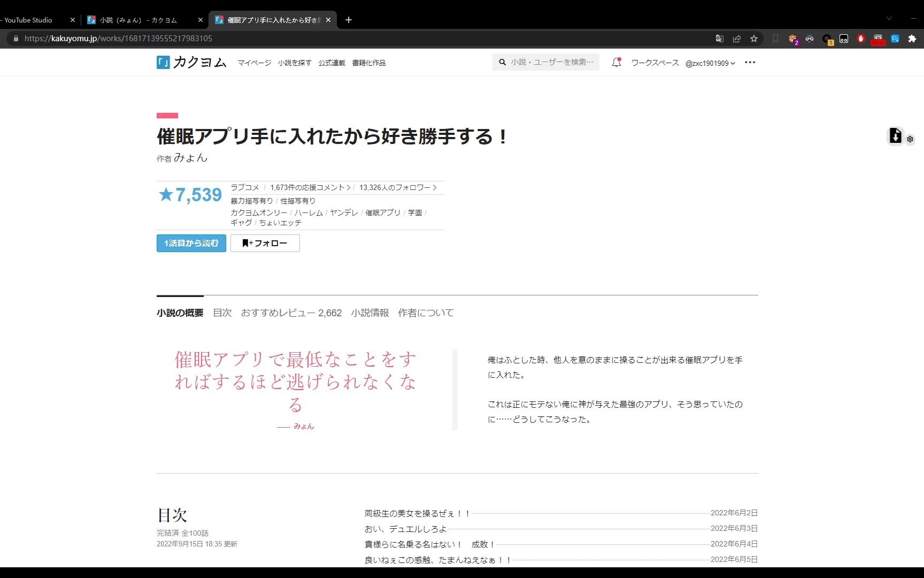Open the three-dot more menu
Screen dimensions: 924x578
click(750, 63)
